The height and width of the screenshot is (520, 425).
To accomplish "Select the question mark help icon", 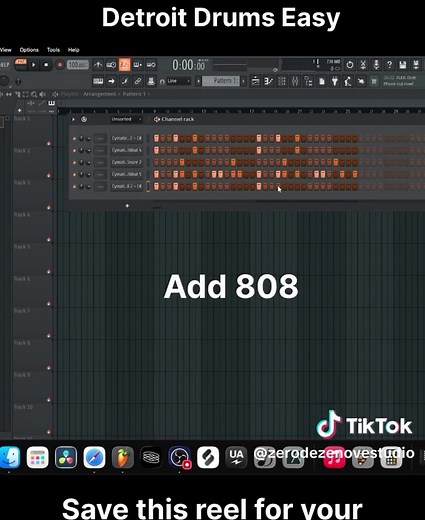I will (x=389, y=65).
